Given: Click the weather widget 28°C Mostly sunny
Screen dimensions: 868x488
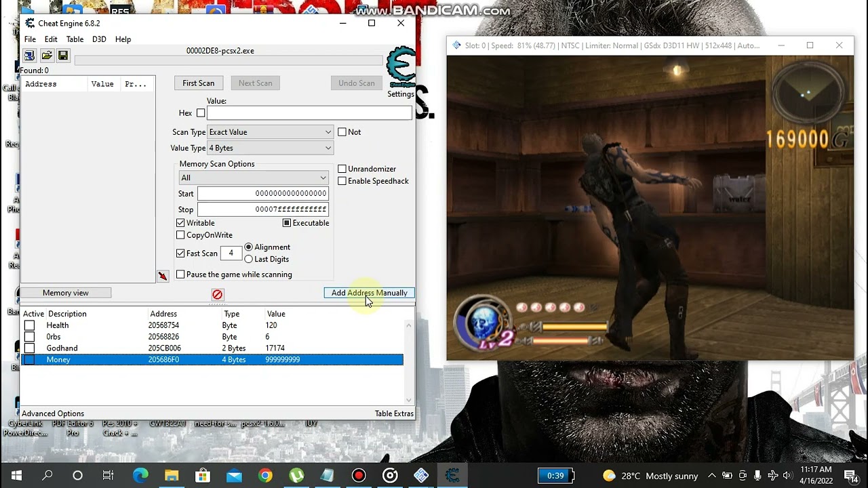Looking at the screenshot, I should 650,475.
